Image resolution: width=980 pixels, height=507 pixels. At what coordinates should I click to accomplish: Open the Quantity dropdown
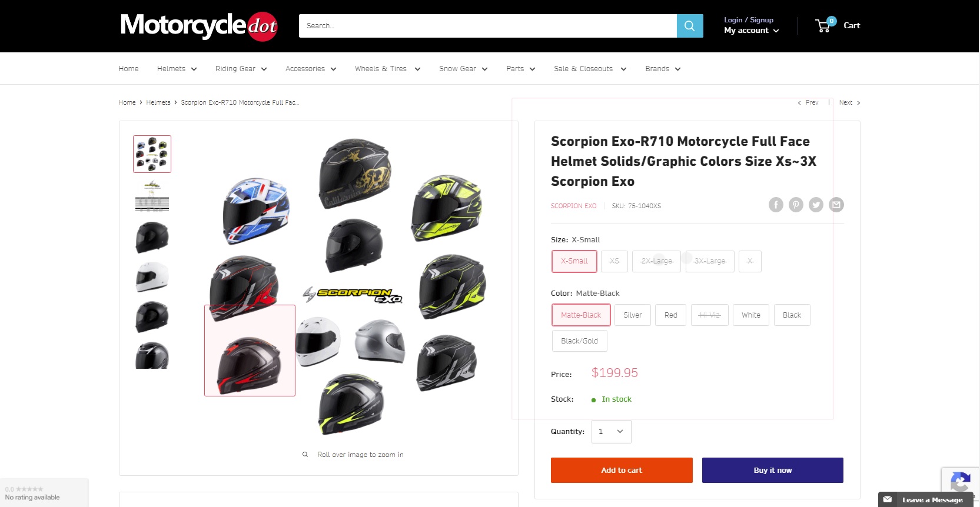(x=612, y=432)
